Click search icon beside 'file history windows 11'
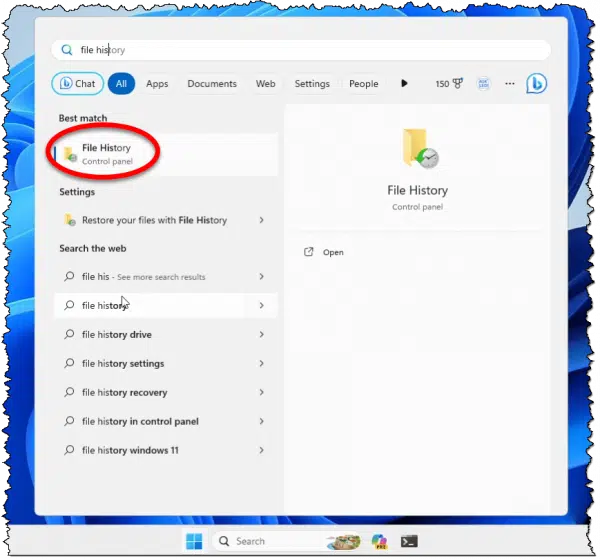The height and width of the screenshot is (559, 600). tap(69, 450)
